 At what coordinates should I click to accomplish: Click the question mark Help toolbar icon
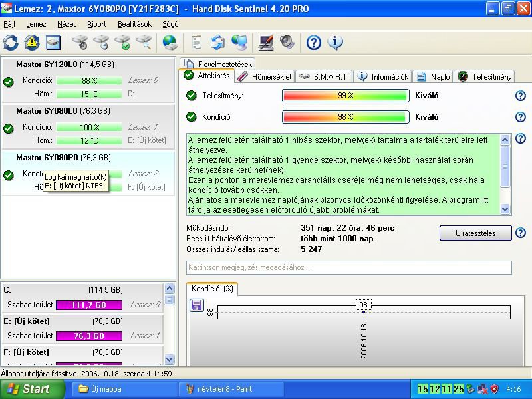pyautogui.click(x=313, y=43)
